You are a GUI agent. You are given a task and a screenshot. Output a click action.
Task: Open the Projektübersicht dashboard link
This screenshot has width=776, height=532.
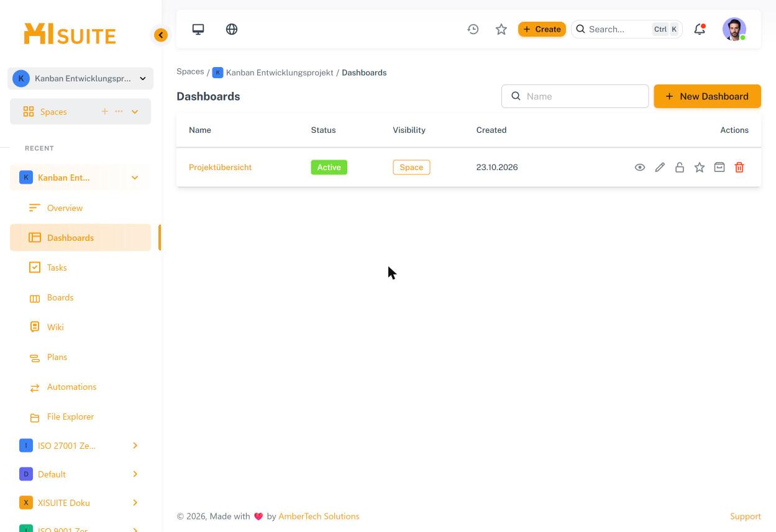[x=220, y=167]
